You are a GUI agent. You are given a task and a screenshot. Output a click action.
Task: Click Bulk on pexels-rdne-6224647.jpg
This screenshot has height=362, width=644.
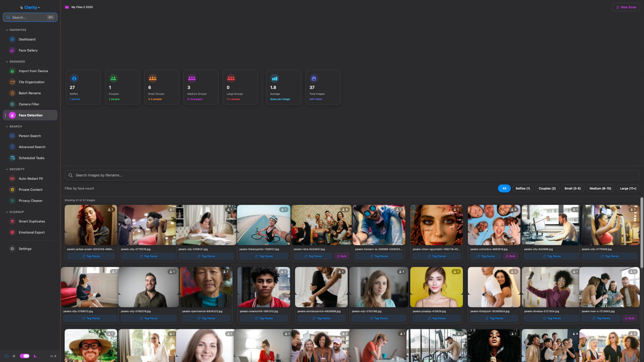click(341, 256)
